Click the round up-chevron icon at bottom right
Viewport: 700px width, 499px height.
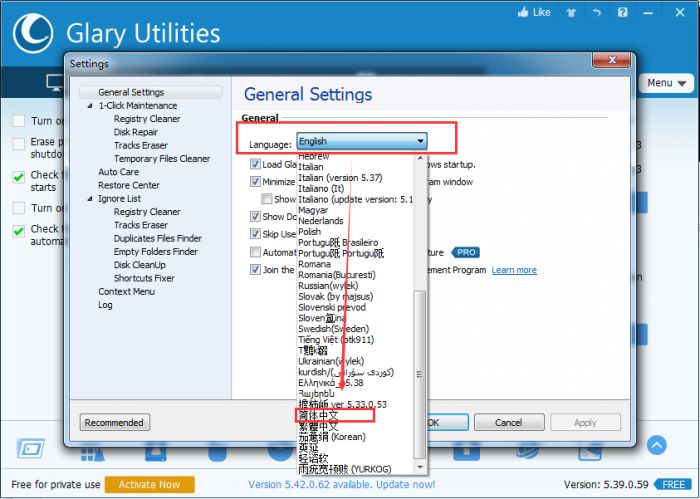pyautogui.click(x=656, y=445)
